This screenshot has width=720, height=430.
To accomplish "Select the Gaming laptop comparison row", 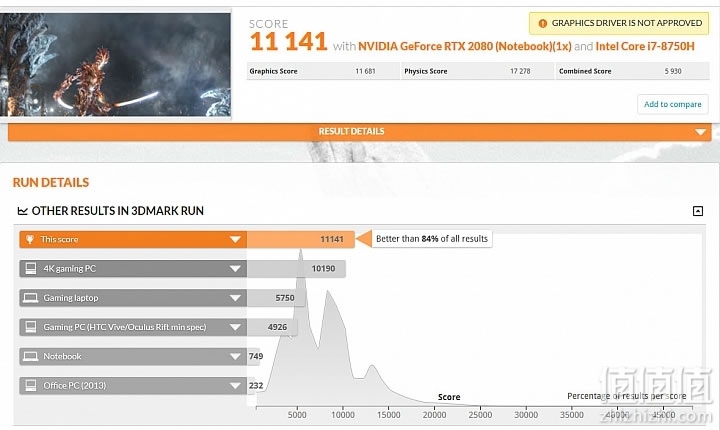I will point(133,298).
